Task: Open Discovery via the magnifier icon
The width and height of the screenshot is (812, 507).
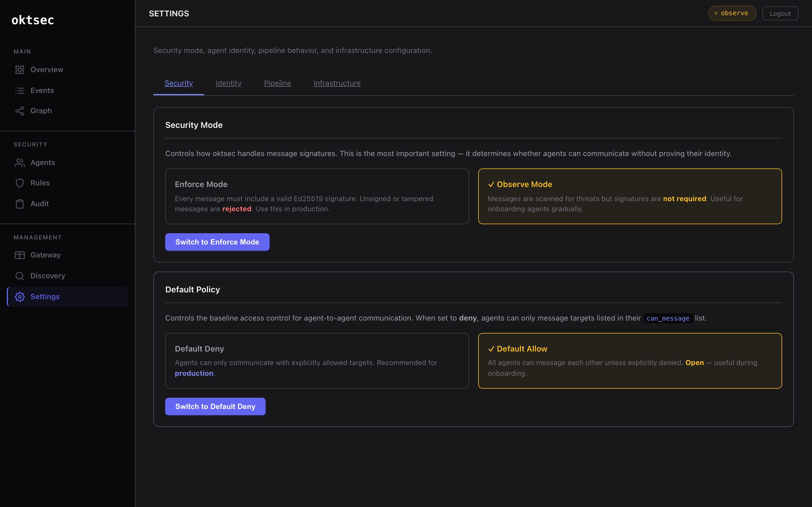Action: (19, 276)
